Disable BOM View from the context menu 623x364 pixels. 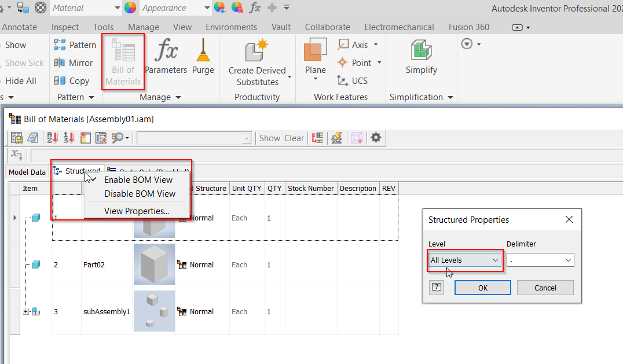pyautogui.click(x=138, y=193)
